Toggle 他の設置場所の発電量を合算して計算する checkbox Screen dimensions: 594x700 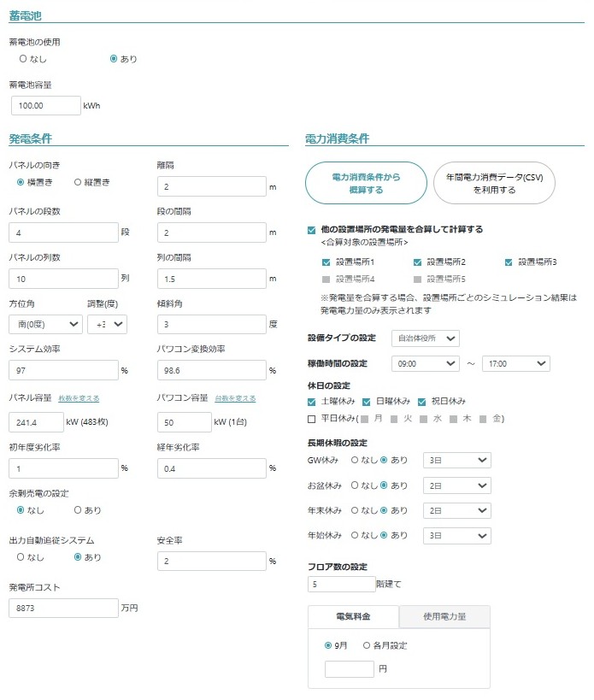click(x=311, y=230)
